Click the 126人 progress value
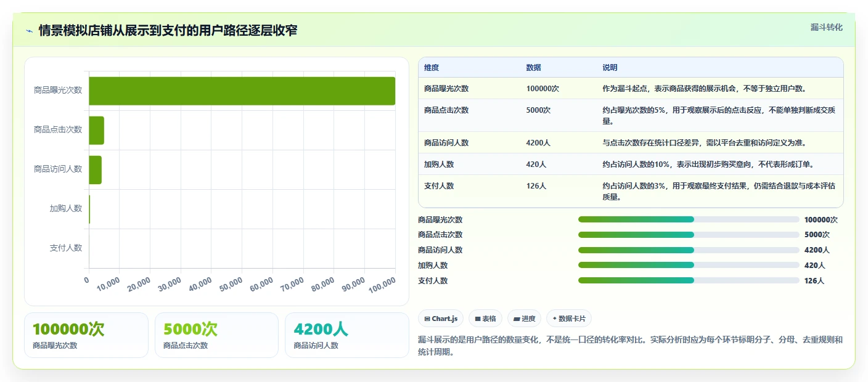This screenshot has height=382, width=868. (814, 280)
